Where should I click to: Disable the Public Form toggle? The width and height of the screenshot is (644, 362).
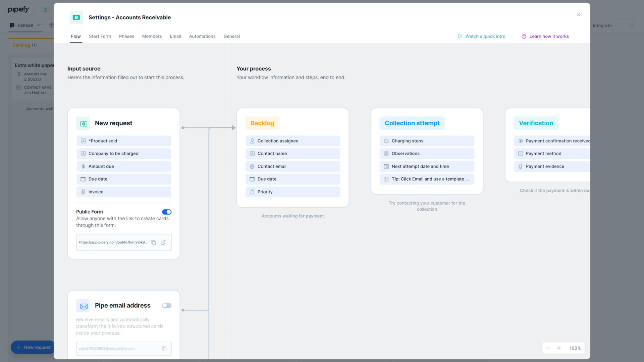pyautogui.click(x=167, y=212)
